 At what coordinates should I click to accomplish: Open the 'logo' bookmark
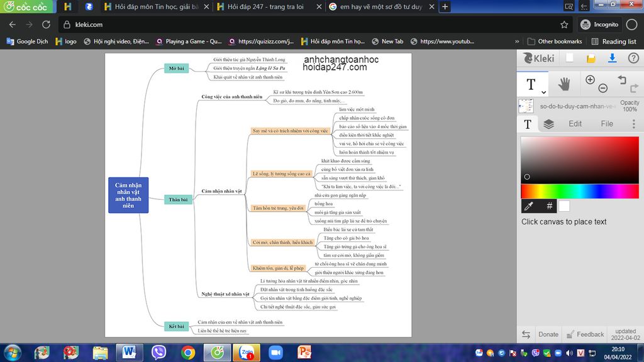pos(65,41)
